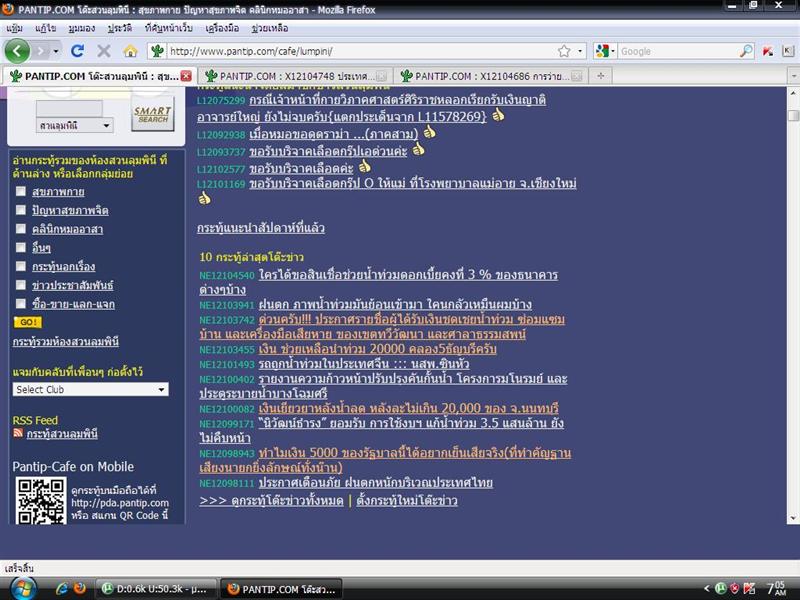The width and height of the screenshot is (800, 600).
Task: Open topic L12093737 blood donation link
Action: (x=328, y=152)
